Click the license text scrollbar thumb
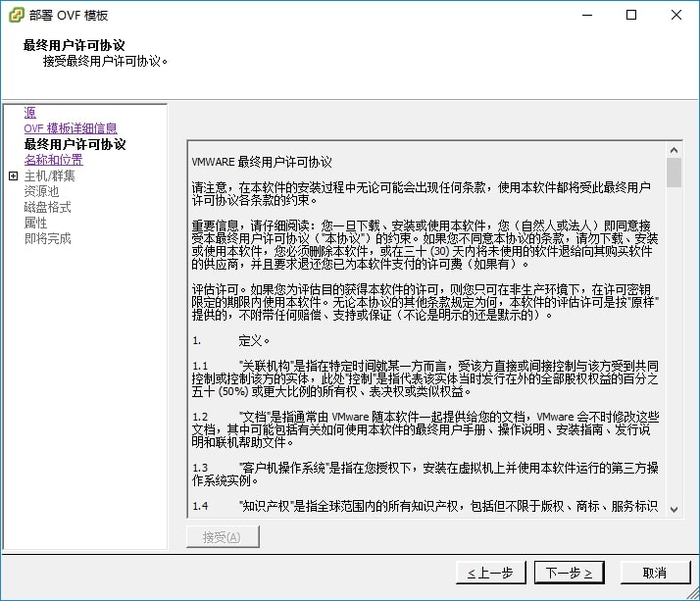The height and width of the screenshot is (601, 700). click(675, 173)
